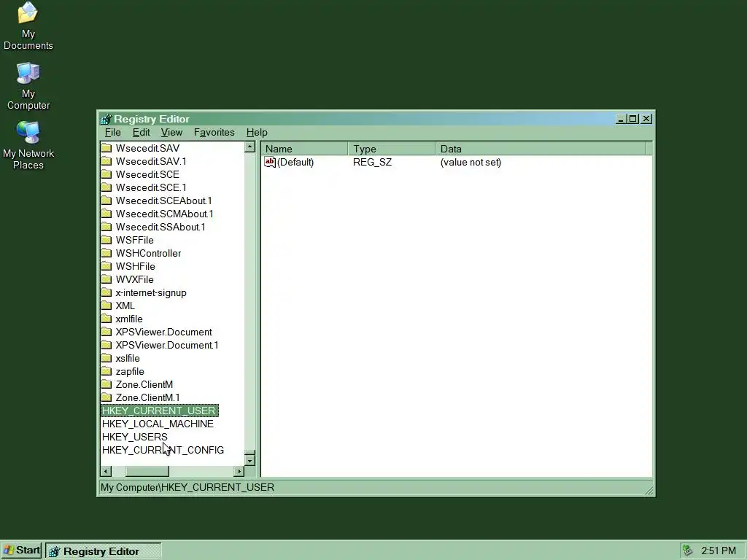
Task: Select the "XPSViewer.Document" key label
Action: pos(163,332)
